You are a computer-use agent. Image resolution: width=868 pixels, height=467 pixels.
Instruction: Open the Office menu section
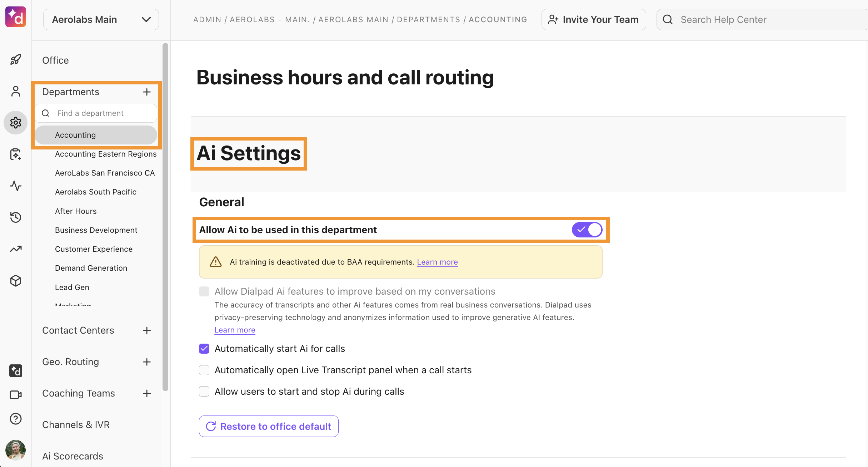coord(55,60)
